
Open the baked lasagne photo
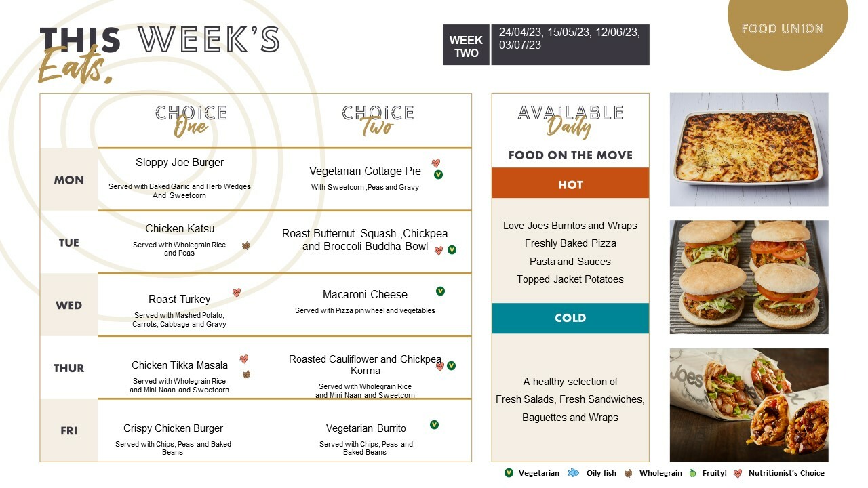pyautogui.click(x=749, y=149)
